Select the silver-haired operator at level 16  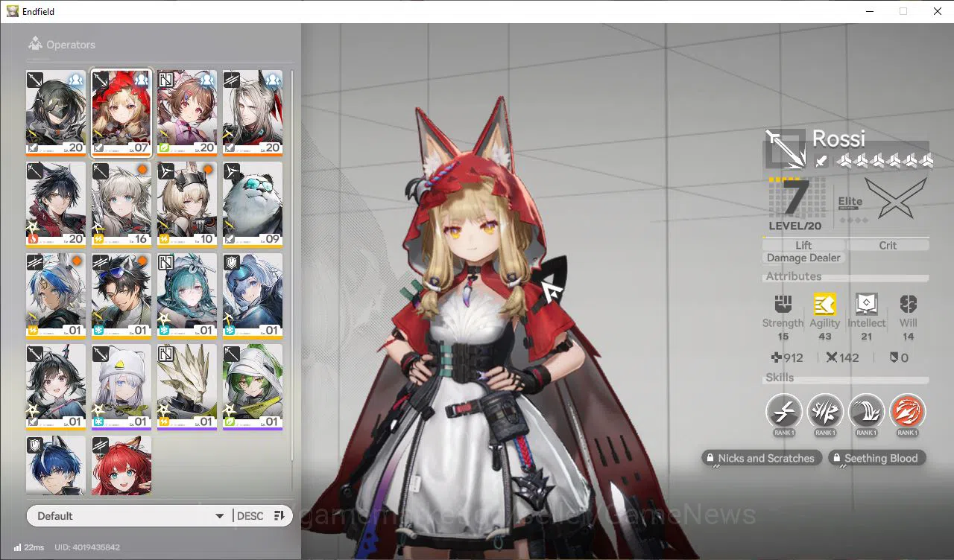pos(121,205)
